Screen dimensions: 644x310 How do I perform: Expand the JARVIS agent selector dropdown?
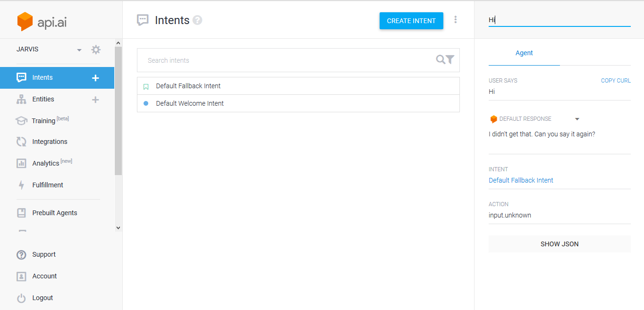[79, 49]
